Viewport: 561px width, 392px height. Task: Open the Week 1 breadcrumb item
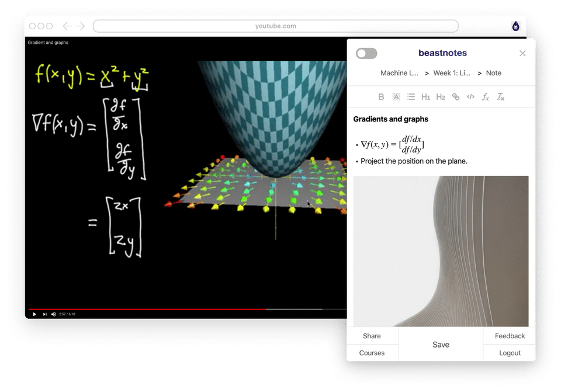pyautogui.click(x=452, y=73)
